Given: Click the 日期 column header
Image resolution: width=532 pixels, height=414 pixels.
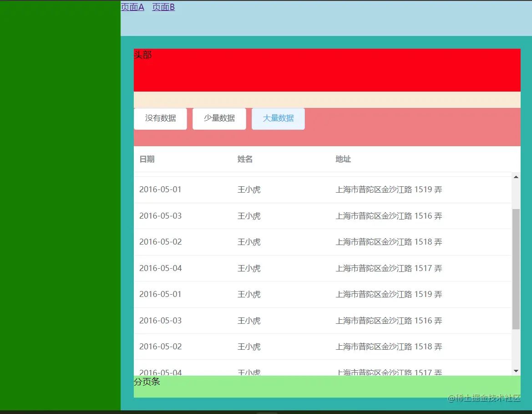Looking at the screenshot, I should (147, 159).
